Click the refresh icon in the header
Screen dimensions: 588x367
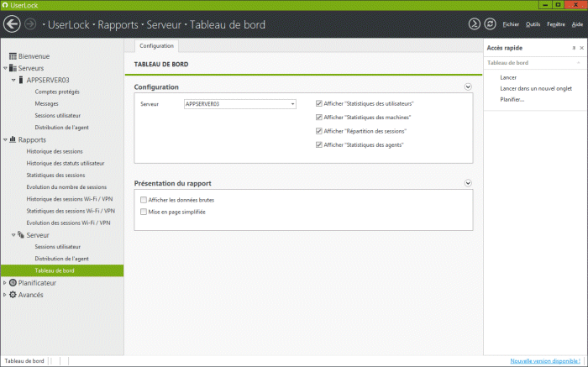tap(490, 24)
